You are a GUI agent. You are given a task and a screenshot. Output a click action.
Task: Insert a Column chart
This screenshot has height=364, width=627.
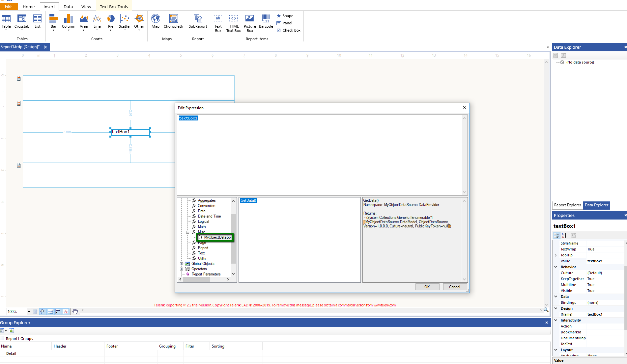pos(69,22)
